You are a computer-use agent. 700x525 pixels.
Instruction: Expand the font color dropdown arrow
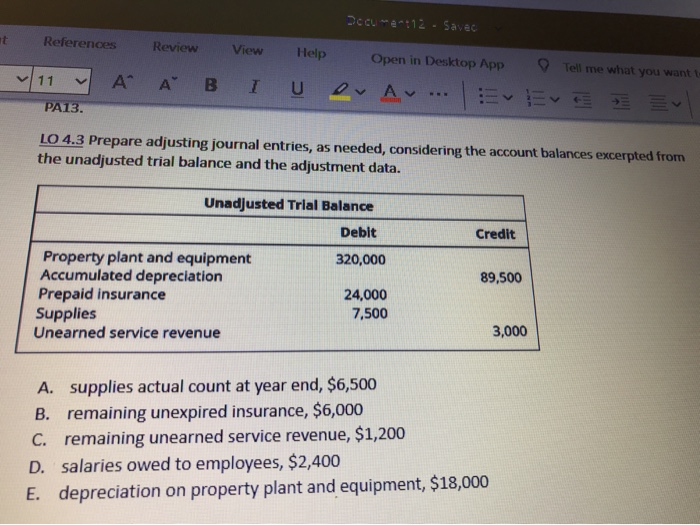(410, 94)
